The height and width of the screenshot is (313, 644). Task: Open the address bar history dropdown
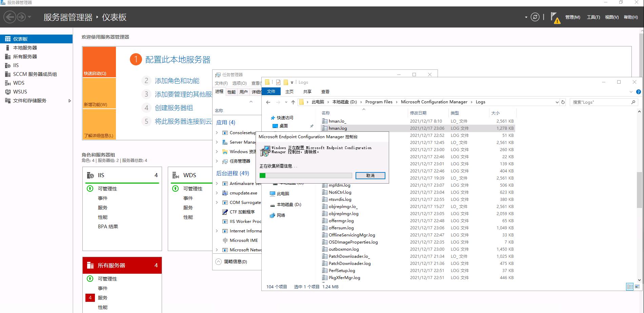[x=557, y=102]
